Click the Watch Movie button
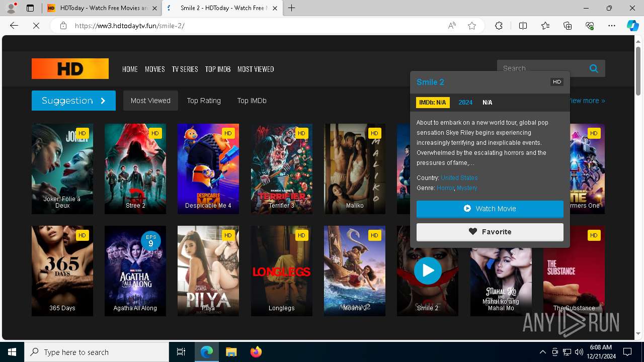 click(490, 209)
